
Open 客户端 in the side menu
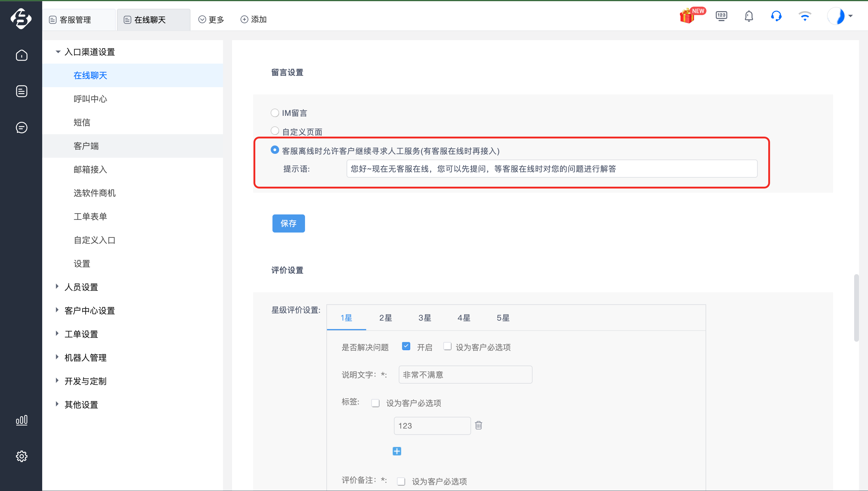click(x=133, y=146)
